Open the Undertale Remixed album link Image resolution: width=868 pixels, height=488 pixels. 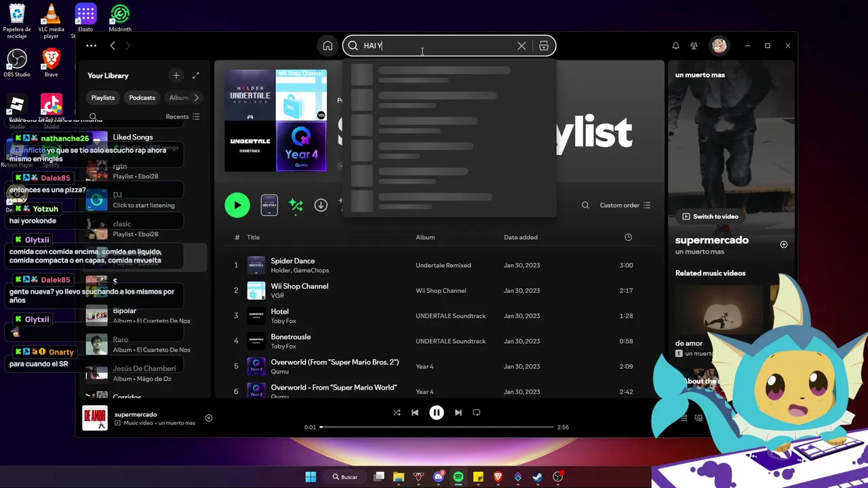[x=443, y=265]
